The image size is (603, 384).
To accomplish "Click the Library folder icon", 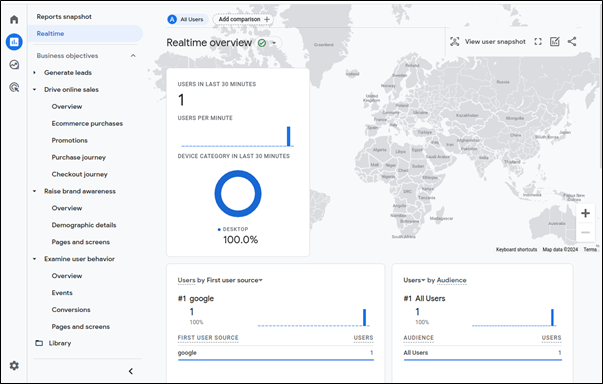I will (39, 343).
